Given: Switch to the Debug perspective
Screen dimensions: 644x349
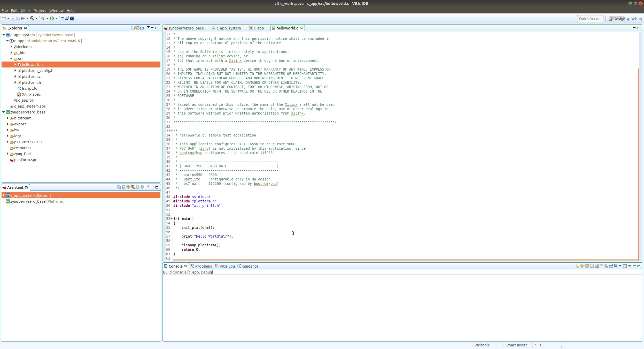Looking at the screenshot, I should pos(634,19).
